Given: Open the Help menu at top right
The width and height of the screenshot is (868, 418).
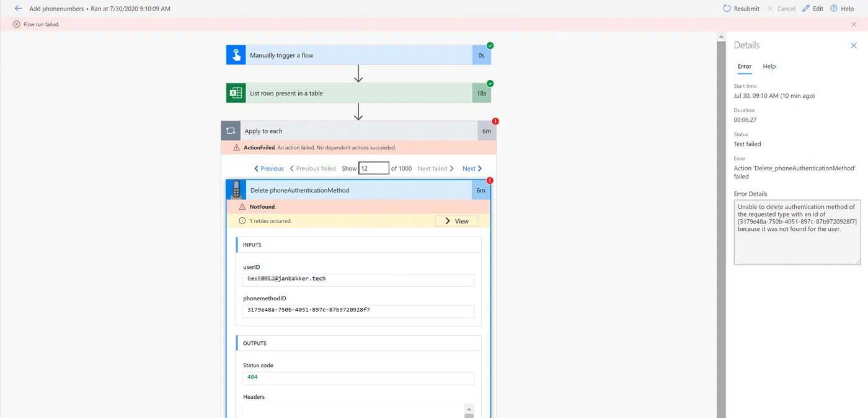Looking at the screenshot, I should click(842, 9).
